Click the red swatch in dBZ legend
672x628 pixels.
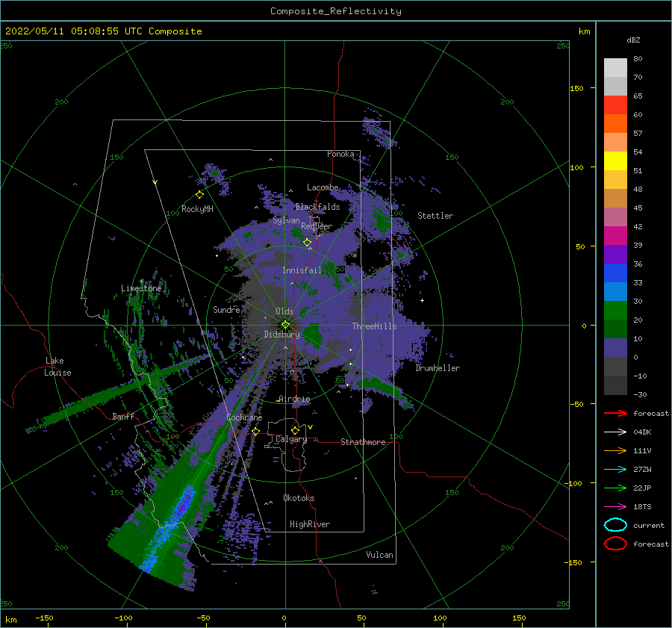coord(615,105)
